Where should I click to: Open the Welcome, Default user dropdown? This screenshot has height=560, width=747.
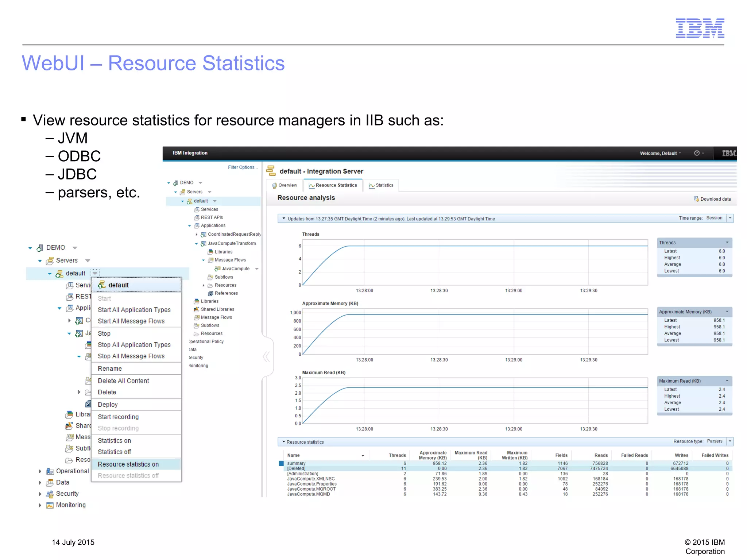tap(660, 153)
